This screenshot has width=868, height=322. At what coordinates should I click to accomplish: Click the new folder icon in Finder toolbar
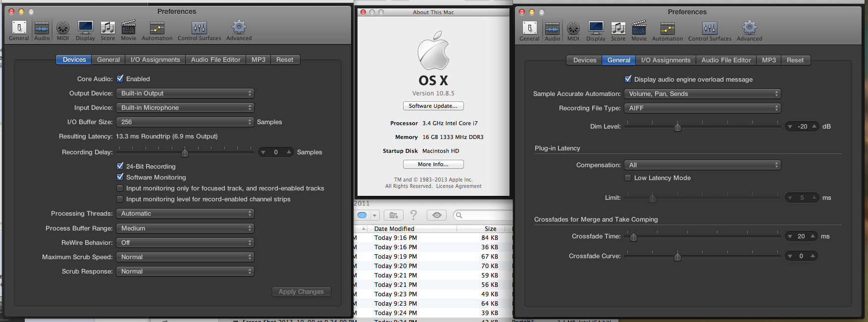394,215
